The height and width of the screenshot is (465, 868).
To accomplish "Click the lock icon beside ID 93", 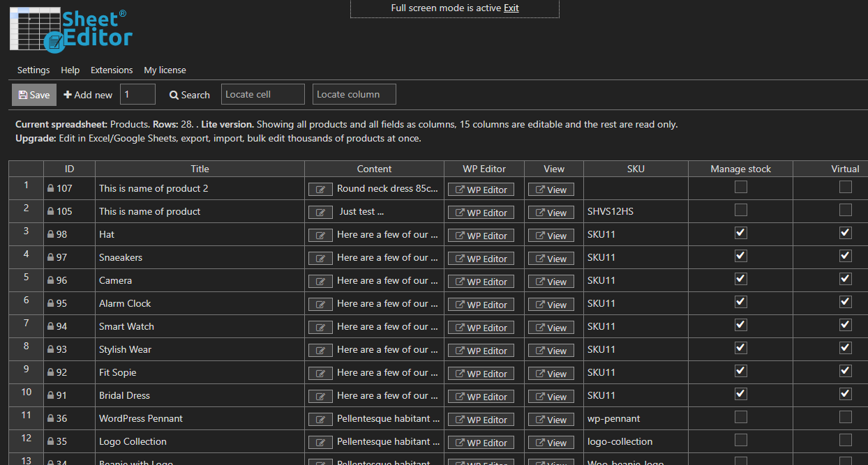I will (50, 349).
